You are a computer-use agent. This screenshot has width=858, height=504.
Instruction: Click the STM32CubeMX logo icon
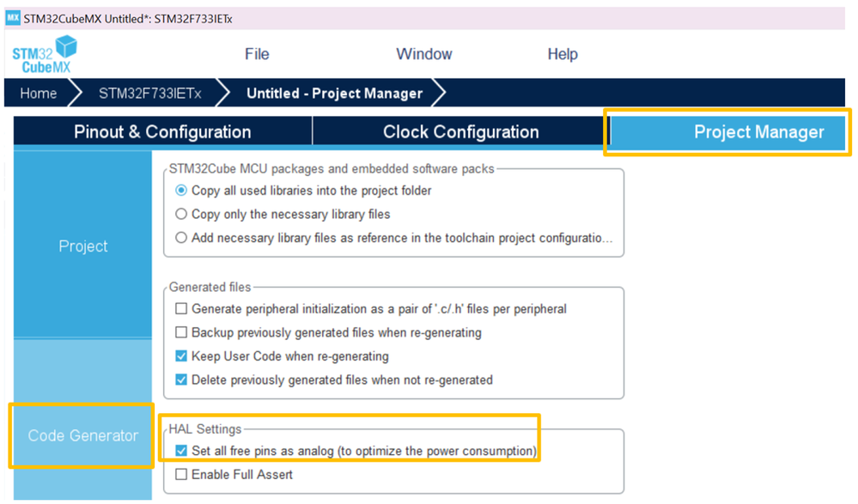click(x=45, y=54)
